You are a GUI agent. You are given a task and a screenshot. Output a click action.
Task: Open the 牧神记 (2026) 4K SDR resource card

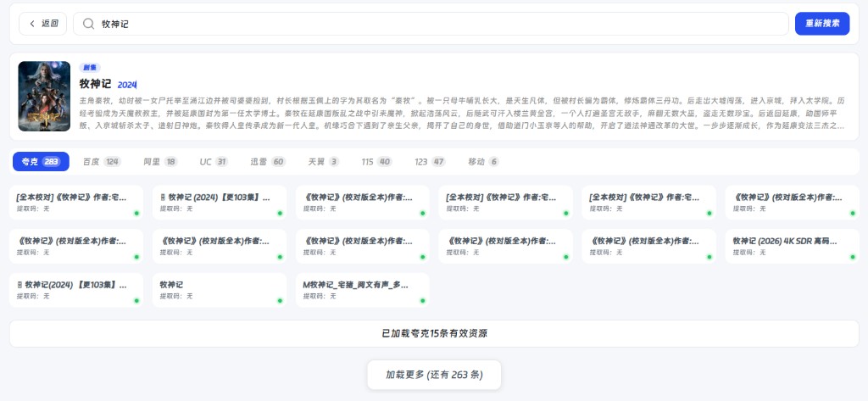click(793, 247)
